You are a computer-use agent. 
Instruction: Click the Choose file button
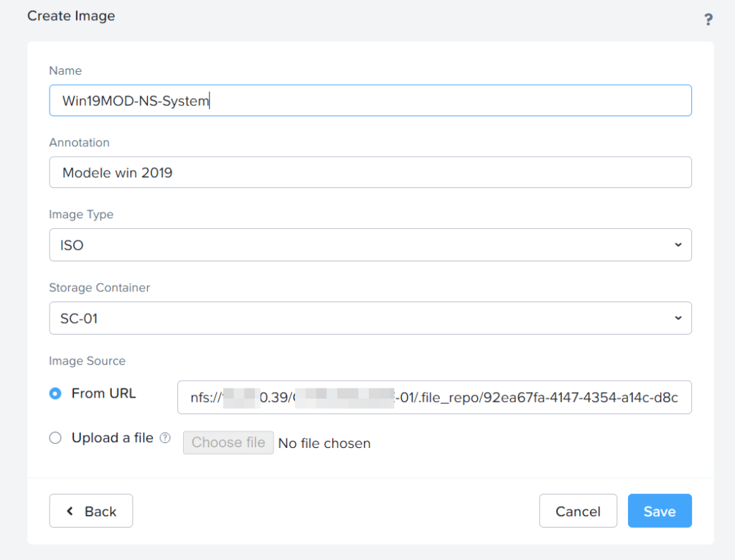[x=228, y=442]
